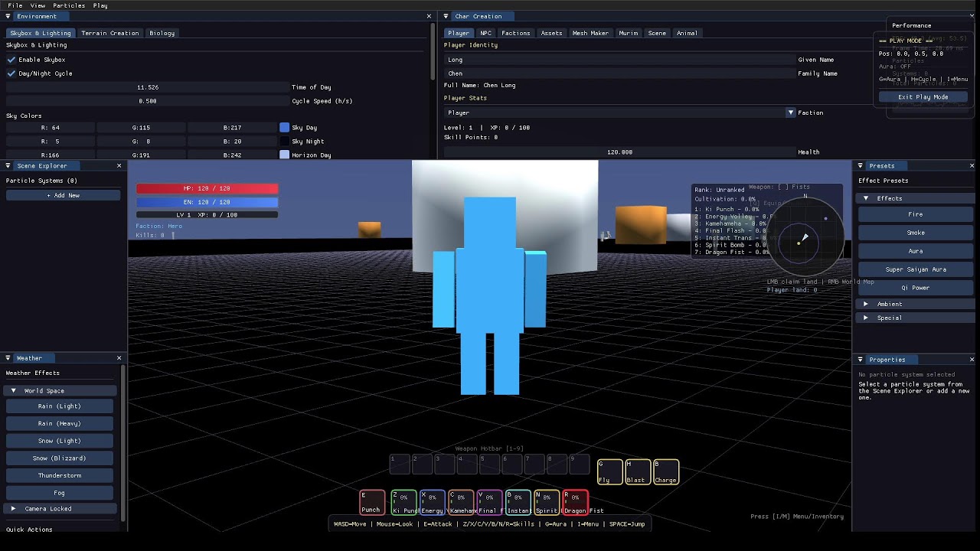The height and width of the screenshot is (551, 980).
Task: Select weapon hotbar slot 7
Action: (x=534, y=463)
